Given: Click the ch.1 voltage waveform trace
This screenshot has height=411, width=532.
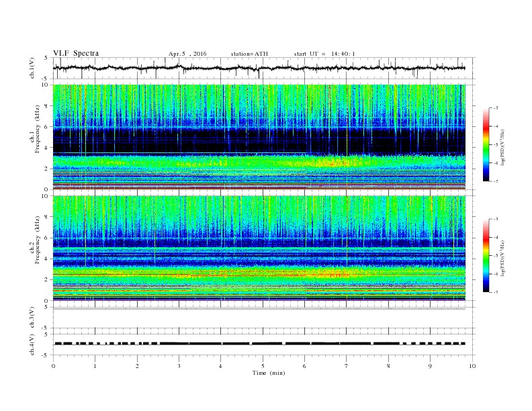Looking at the screenshot, I should (x=259, y=68).
